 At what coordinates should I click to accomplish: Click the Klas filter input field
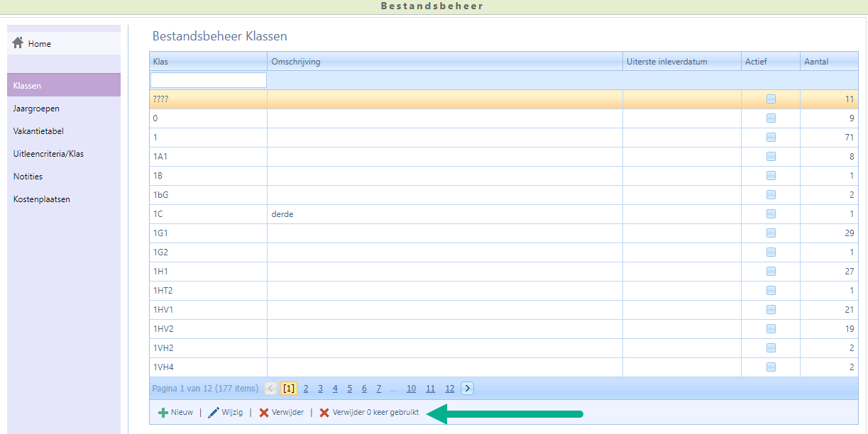pyautogui.click(x=209, y=80)
